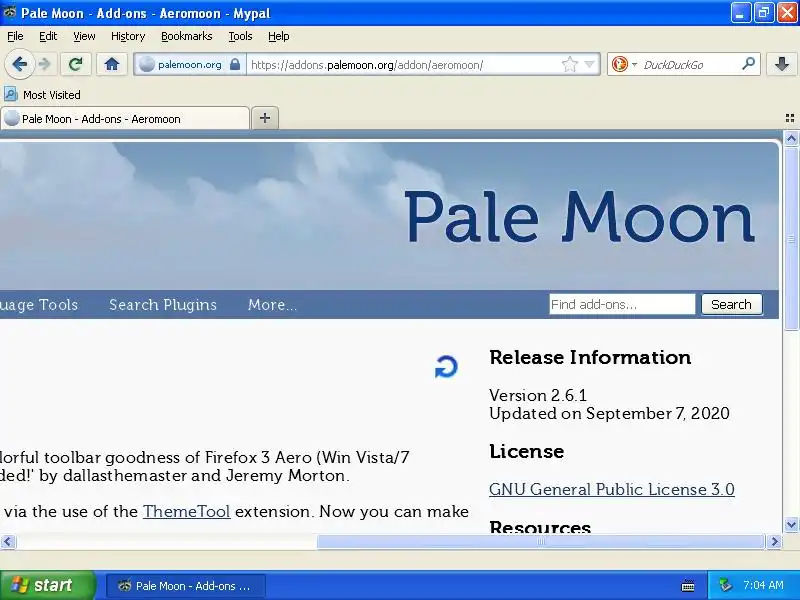This screenshot has width=800, height=600.
Task: Open the View menu
Action: click(x=84, y=36)
